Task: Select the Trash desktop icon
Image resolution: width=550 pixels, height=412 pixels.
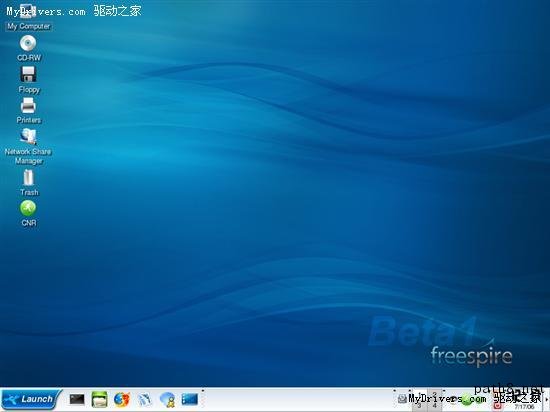Action: pyautogui.click(x=29, y=183)
